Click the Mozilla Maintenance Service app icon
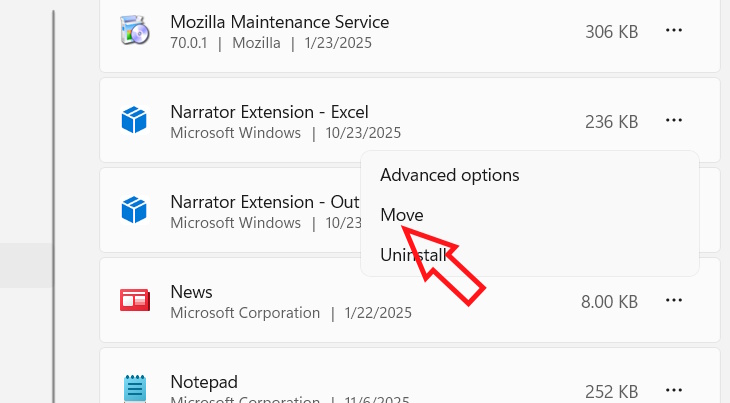Screen dimensions: 730x403 pyautogui.click(x=134, y=31)
